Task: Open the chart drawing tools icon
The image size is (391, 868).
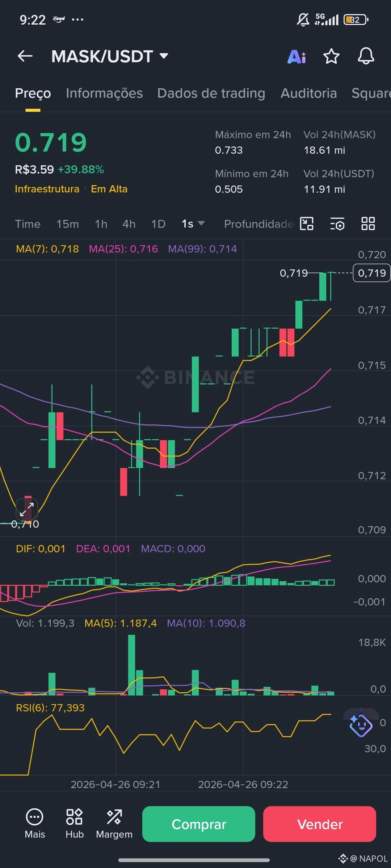Action: pos(307,224)
